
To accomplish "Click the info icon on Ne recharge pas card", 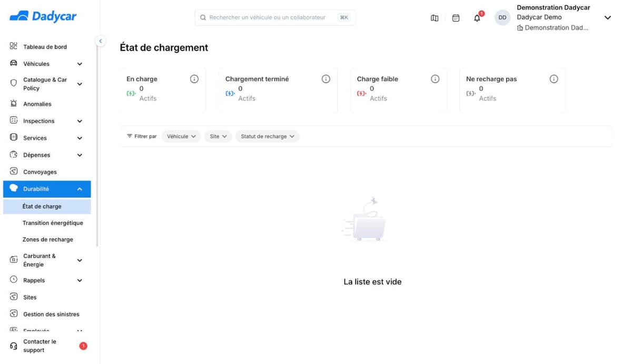I will 554,79.
